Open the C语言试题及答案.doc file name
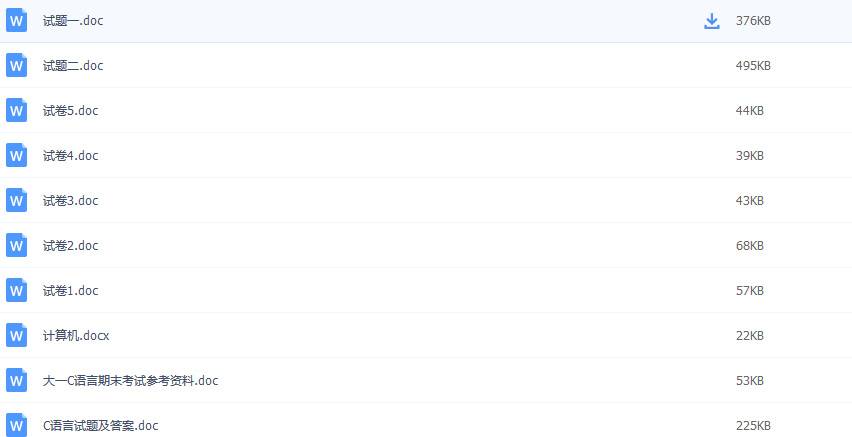 (x=100, y=426)
